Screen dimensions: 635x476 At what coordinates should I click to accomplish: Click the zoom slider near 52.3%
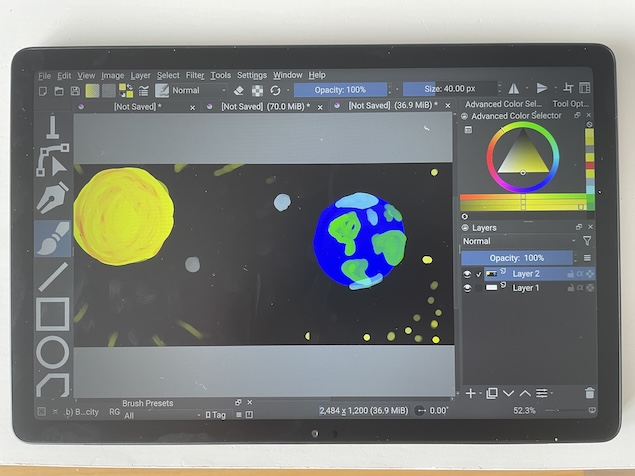565,411
